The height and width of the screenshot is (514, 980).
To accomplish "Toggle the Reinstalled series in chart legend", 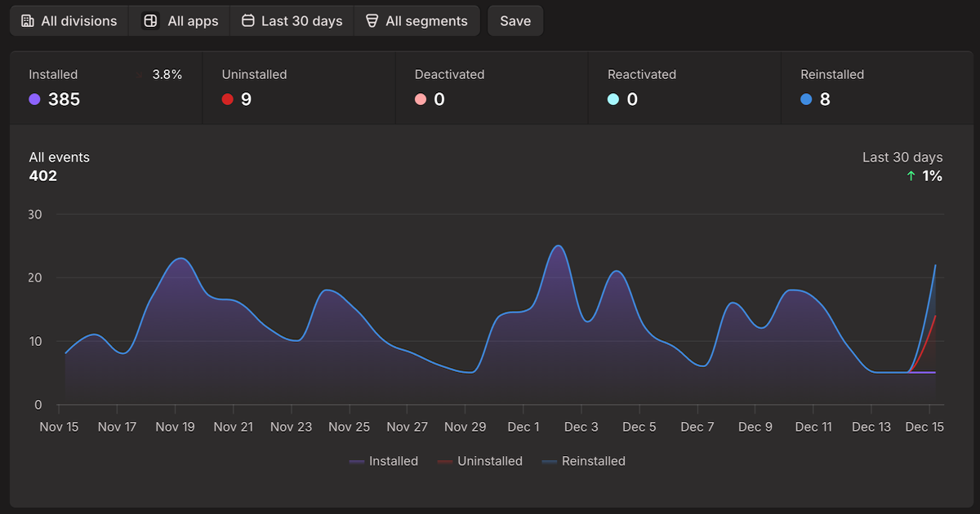I will (583, 462).
